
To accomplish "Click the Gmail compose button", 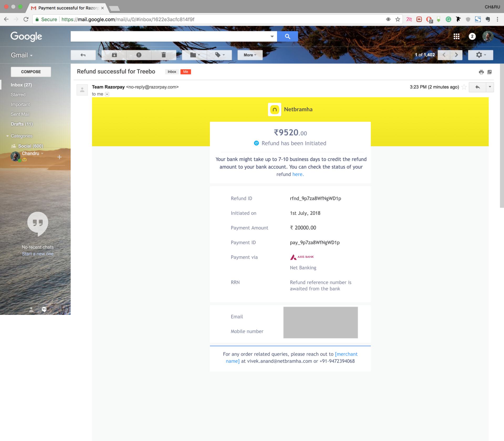I will click(30, 71).
